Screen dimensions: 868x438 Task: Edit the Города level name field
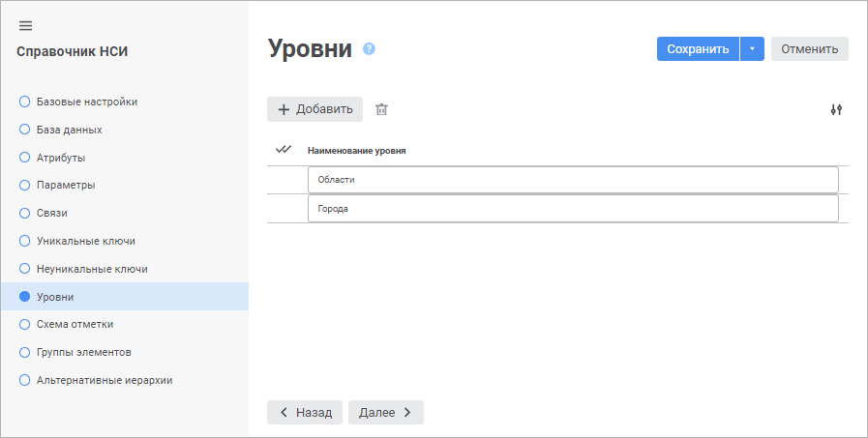coord(572,209)
